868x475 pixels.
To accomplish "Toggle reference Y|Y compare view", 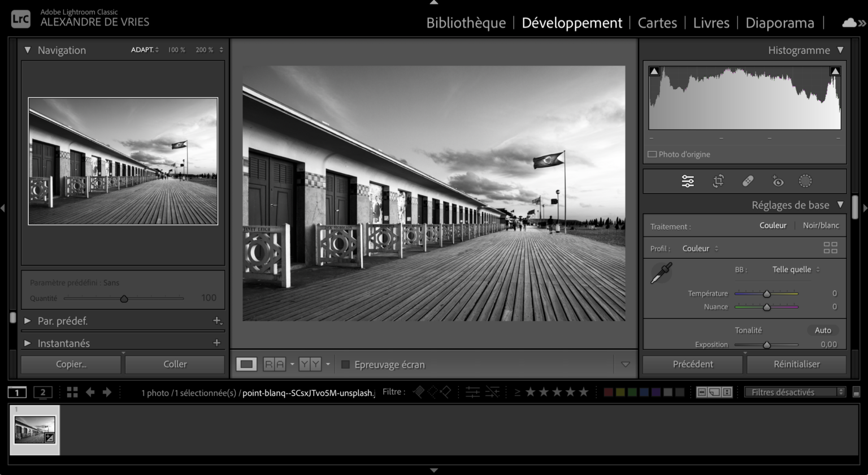I will (x=310, y=364).
